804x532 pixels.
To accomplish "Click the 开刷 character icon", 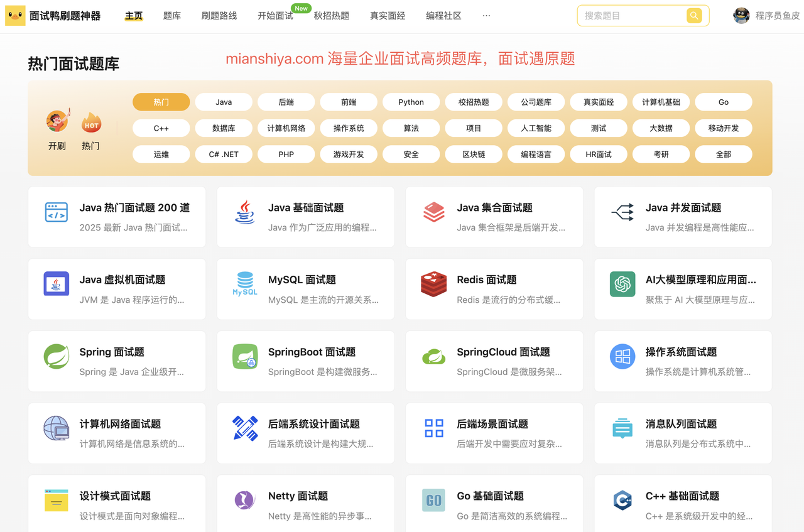I will pos(57,121).
